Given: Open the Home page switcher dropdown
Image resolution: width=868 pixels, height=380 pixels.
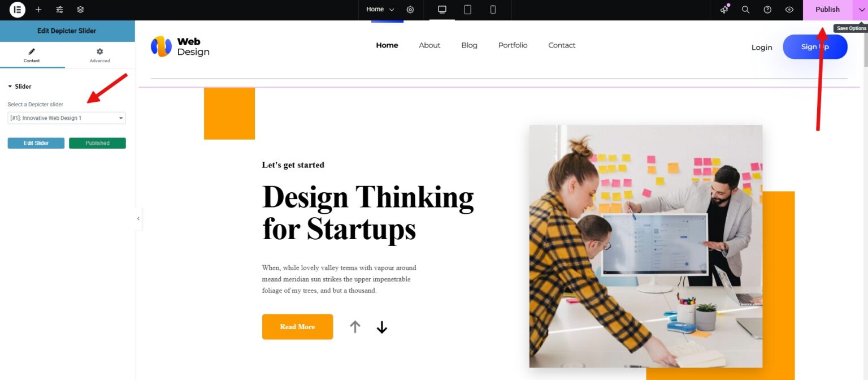Looking at the screenshot, I should [380, 9].
